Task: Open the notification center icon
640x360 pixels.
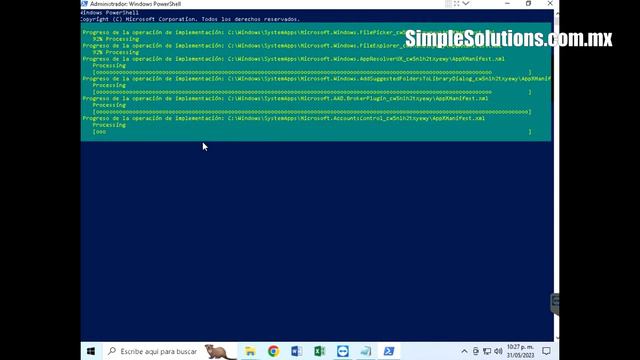Action: pos(546,351)
